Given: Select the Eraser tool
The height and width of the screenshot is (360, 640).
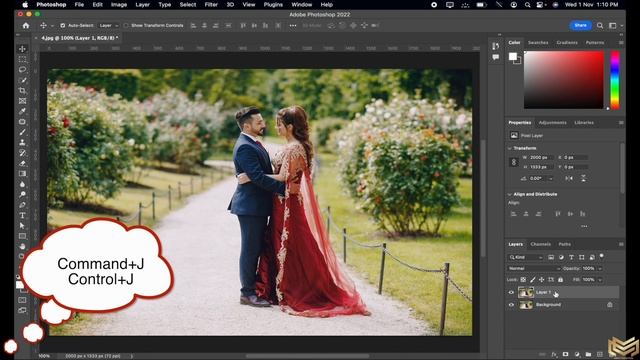Looking at the screenshot, I should [x=22, y=163].
